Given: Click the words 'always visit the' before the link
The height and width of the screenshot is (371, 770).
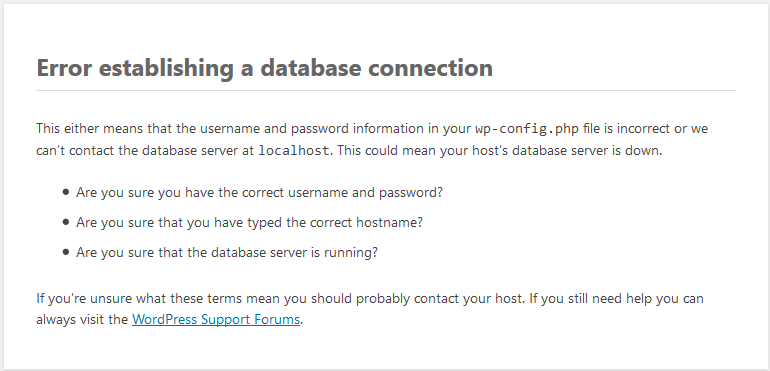Looking at the screenshot, I should (x=82, y=319).
